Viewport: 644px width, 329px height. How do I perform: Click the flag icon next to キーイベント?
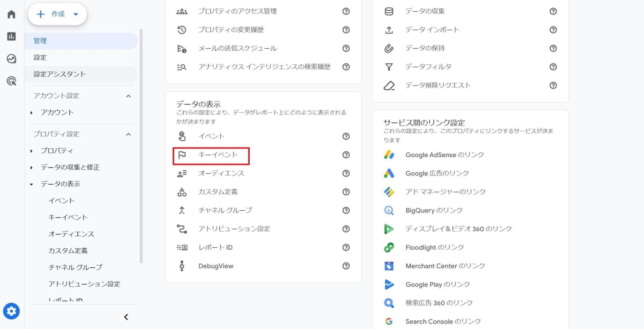(182, 155)
